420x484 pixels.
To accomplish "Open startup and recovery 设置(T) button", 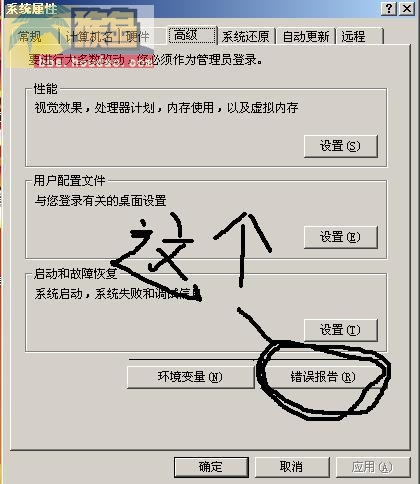I will [341, 330].
